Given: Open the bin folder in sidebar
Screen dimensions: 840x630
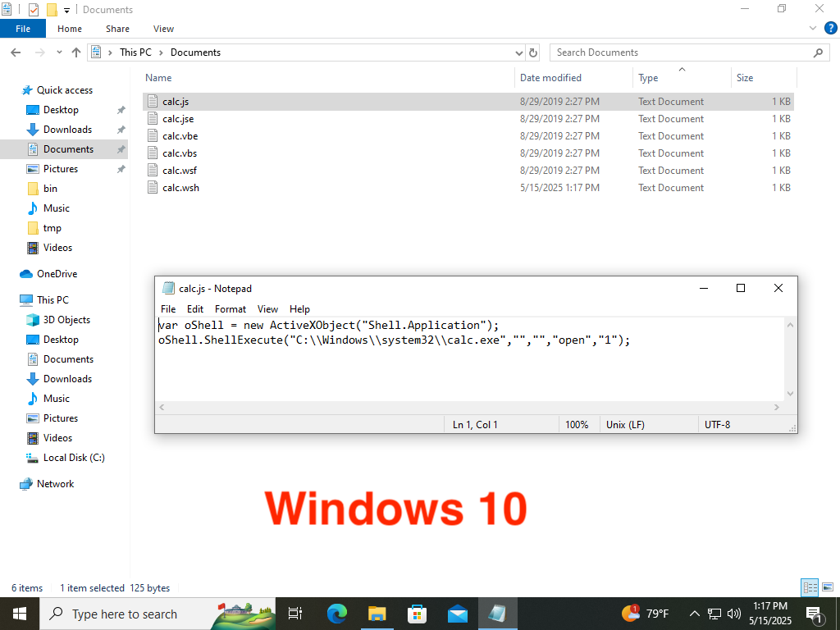Looking at the screenshot, I should point(50,189).
